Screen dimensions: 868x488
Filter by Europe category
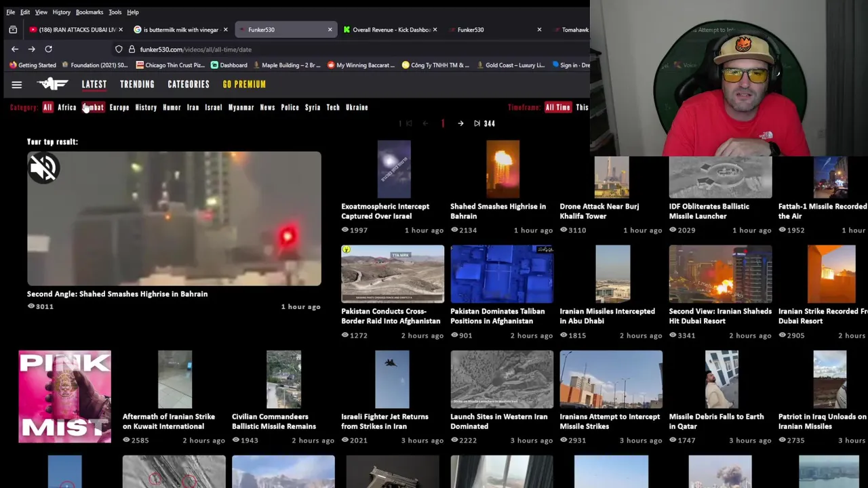point(119,107)
